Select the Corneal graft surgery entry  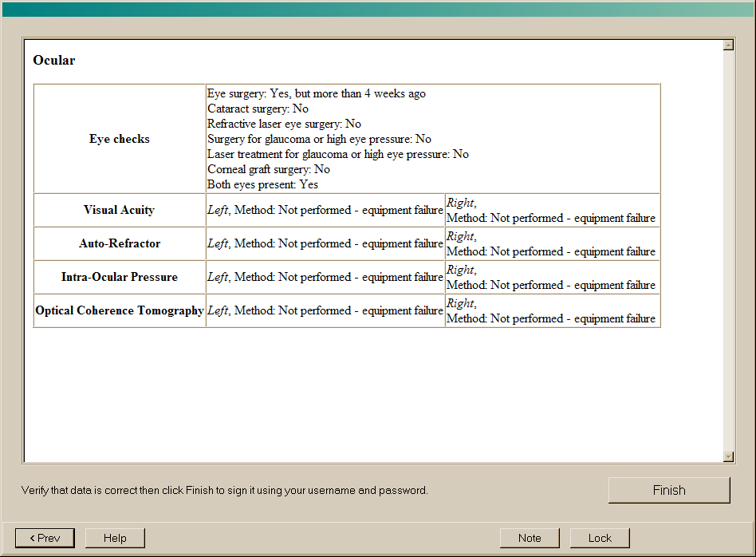pyautogui.click(x=269, y=169)
